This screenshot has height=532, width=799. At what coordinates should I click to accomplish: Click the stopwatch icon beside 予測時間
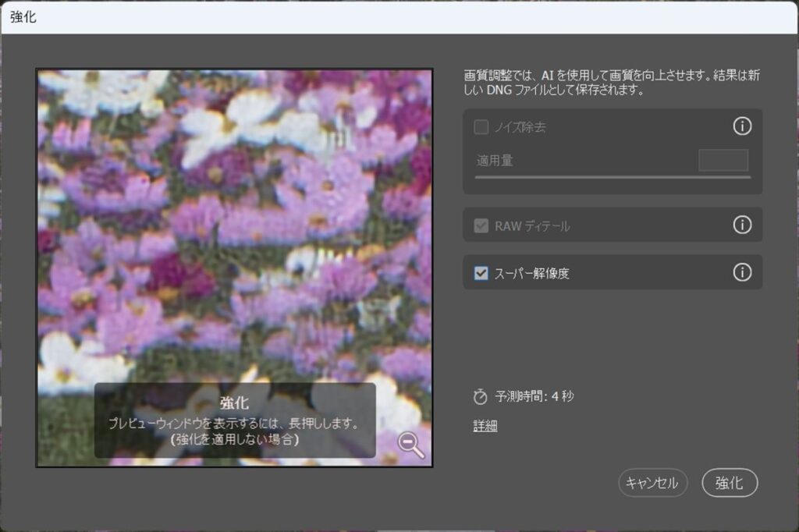(480, 397)
